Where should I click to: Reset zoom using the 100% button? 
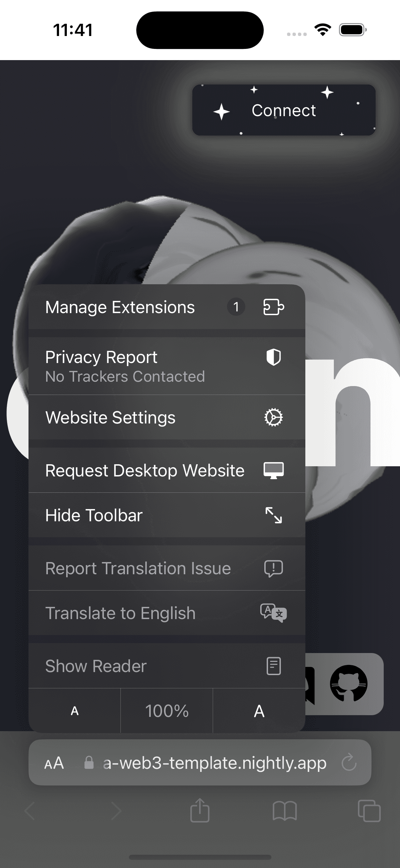(x=167, y=711)
